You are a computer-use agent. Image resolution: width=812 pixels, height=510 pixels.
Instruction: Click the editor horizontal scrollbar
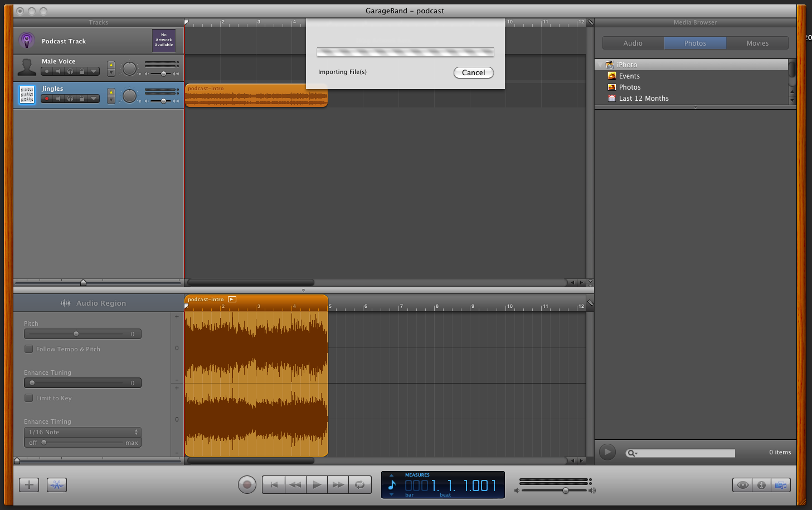point(251,460)
